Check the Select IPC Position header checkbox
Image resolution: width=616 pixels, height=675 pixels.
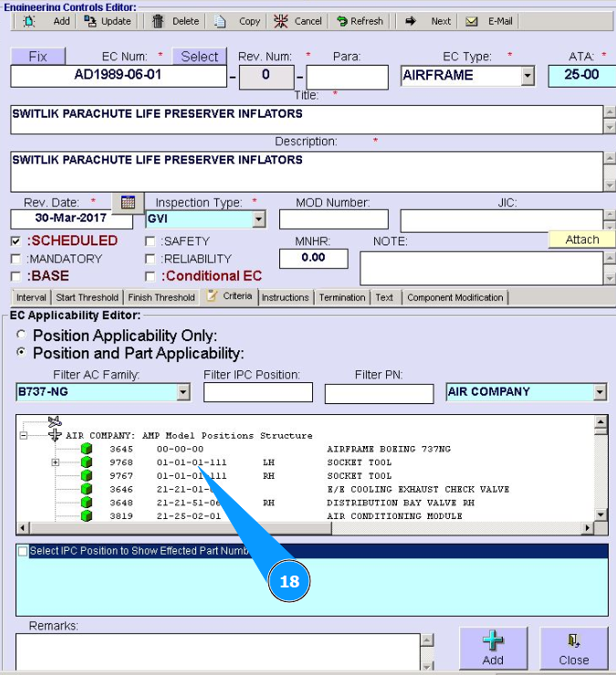(x=23, y=551)
